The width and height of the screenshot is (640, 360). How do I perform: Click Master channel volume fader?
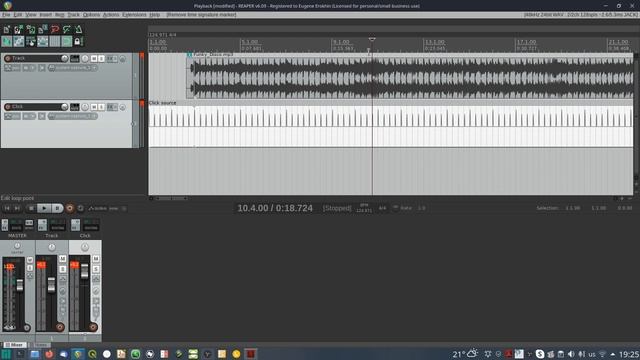(x=20, y=285)
